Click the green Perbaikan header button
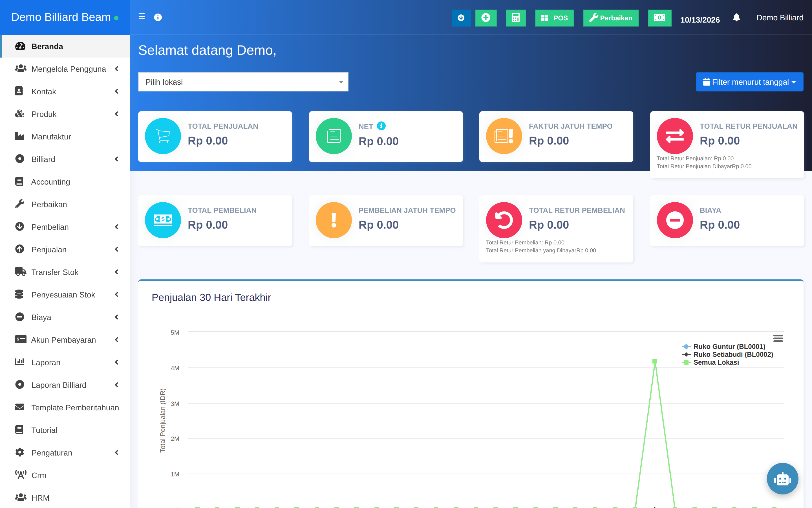 click(x=611, y=18)
